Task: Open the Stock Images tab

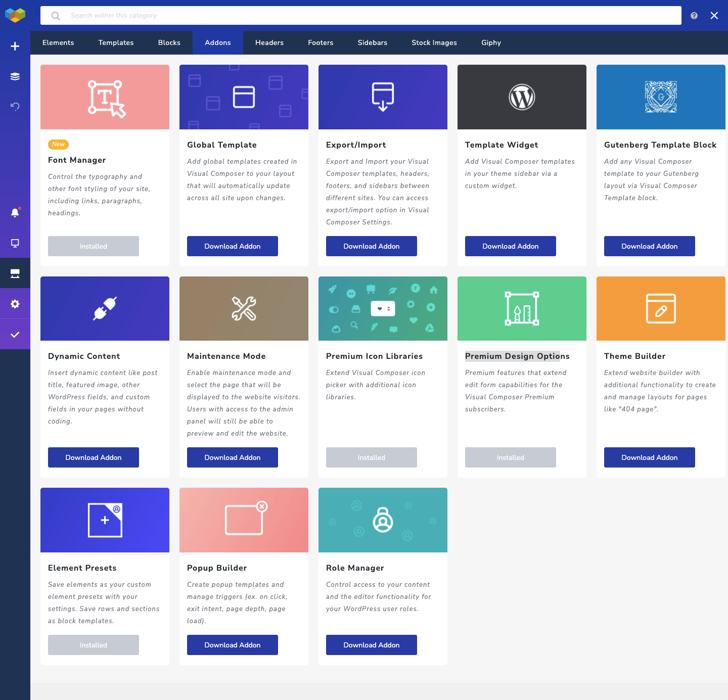Action: pyautogui.click(x=434, y=43)
